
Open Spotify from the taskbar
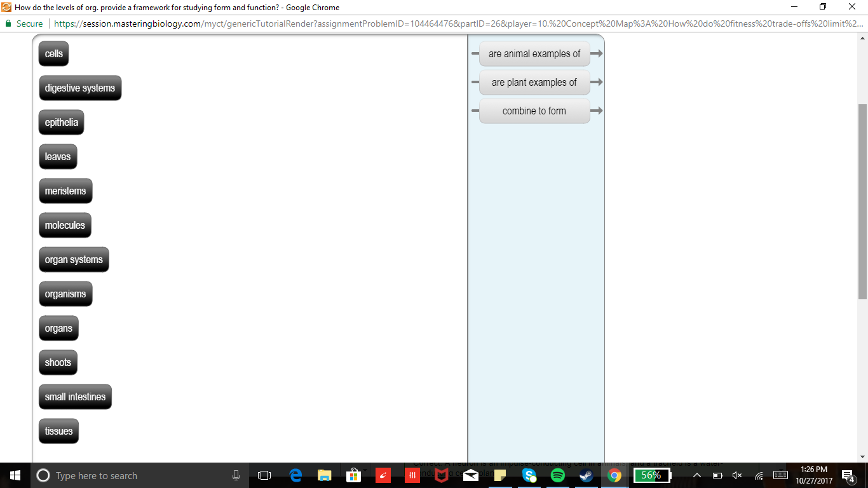(x=558, y=475)
